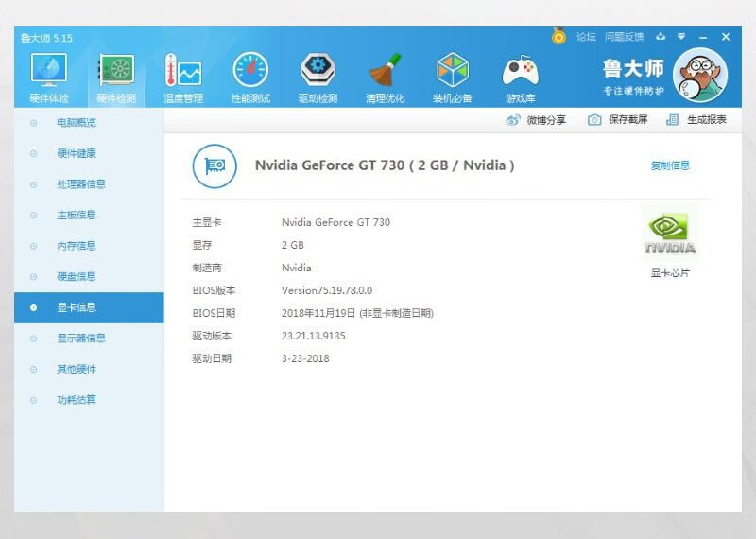
Task: Click heading Nvidia GeForce GT 730 ( 2 GB / Nvidia )
Action: point(385,165)
